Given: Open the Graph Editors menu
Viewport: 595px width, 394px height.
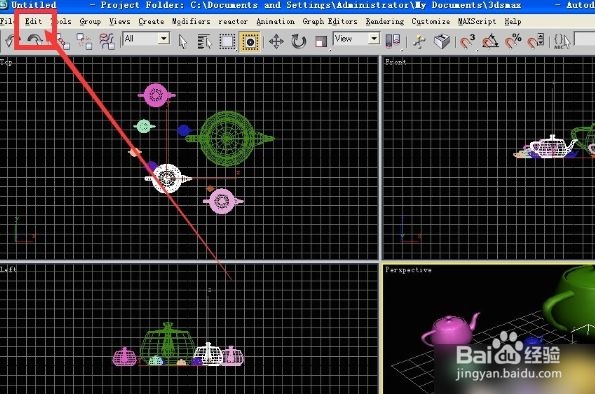Looking at the screenshot, I should click(x=330, y=22).
